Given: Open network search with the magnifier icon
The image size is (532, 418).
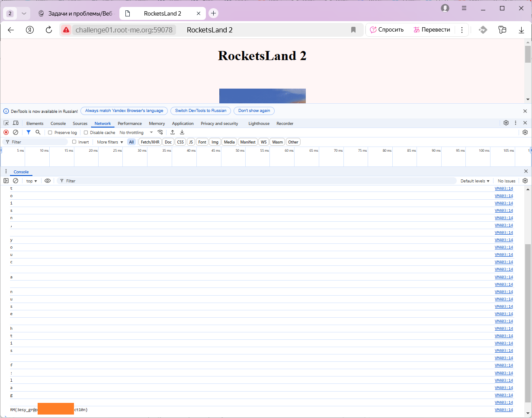Looking at the screenshot, I should pyautogui.click(x=38, y=132).
